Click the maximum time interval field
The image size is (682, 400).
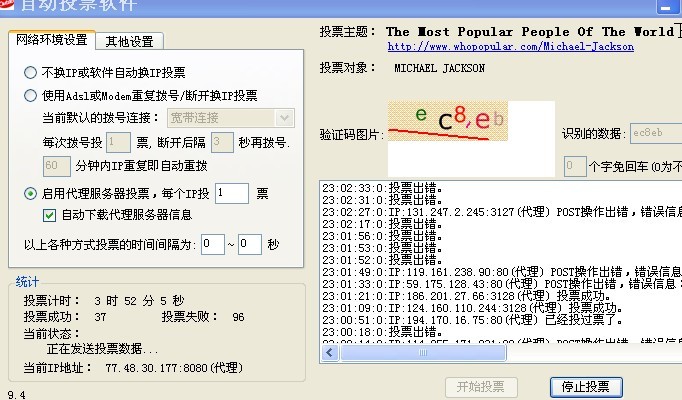(x=249, y=243)
